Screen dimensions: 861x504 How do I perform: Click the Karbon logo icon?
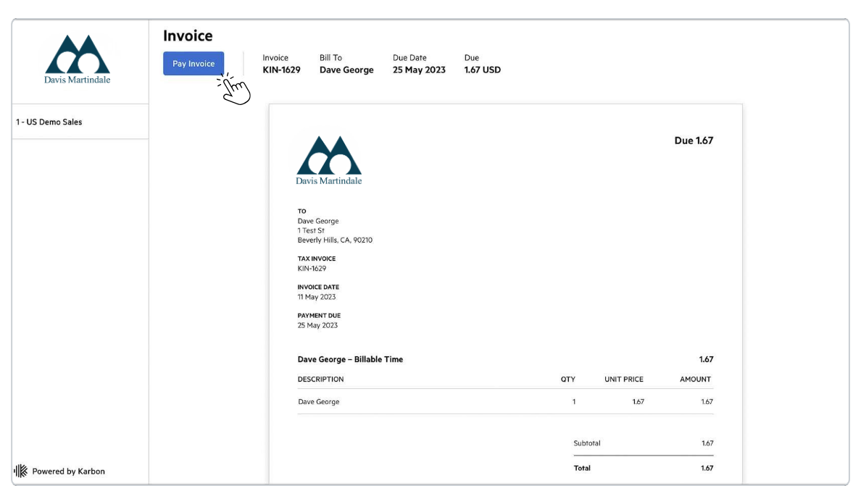pyautogui.click(x=20, y=471)
